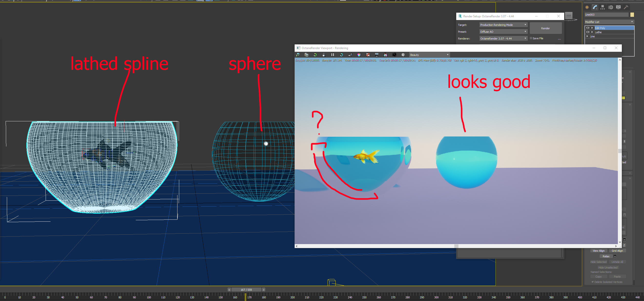644x301 pixels.
Task: Expand the Line entry in the modifier stack
Action: pos(588,36)
